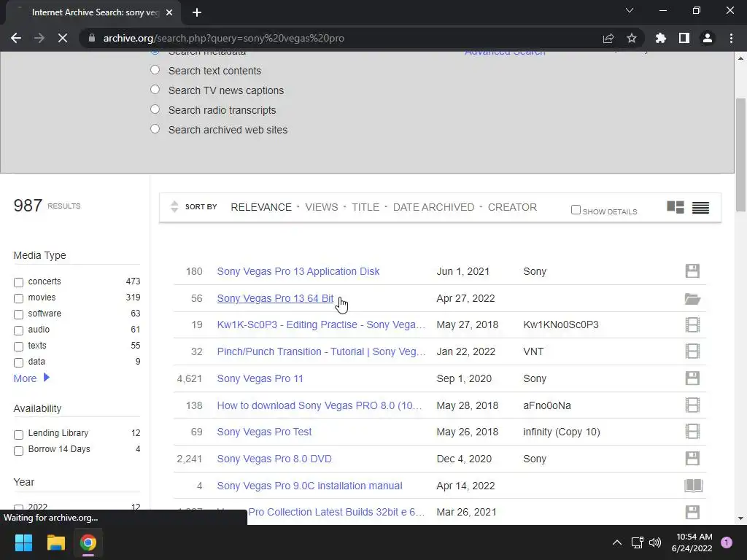Enable the Show Details checkbox
747x560 pixels.
tap(576, 209)
